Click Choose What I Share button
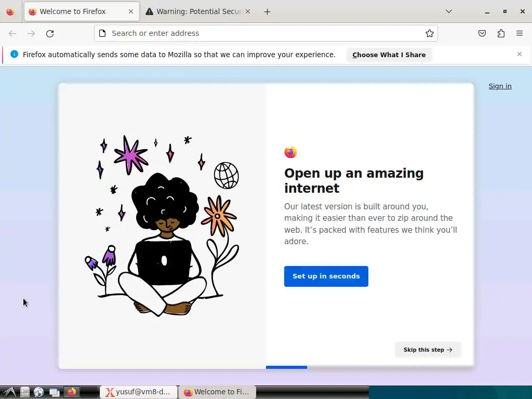Viewport: 532px width, 399px height. pyautogui.click(x=389, y=55)
